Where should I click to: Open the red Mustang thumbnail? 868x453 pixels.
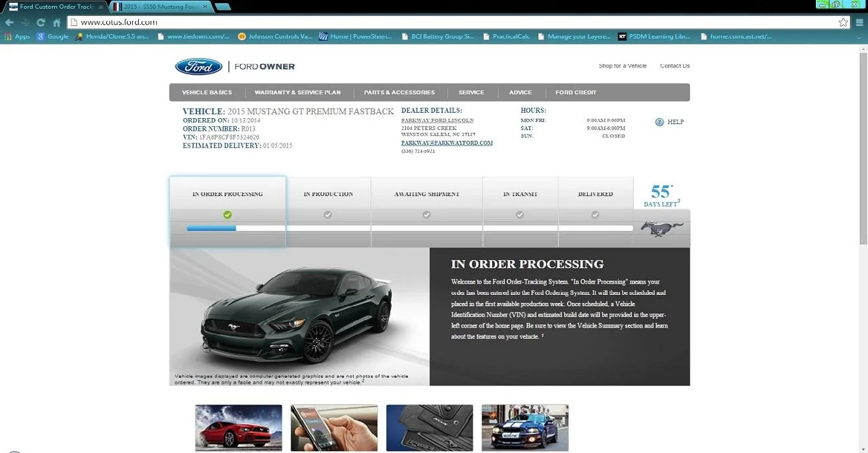[x=238, y=428]
